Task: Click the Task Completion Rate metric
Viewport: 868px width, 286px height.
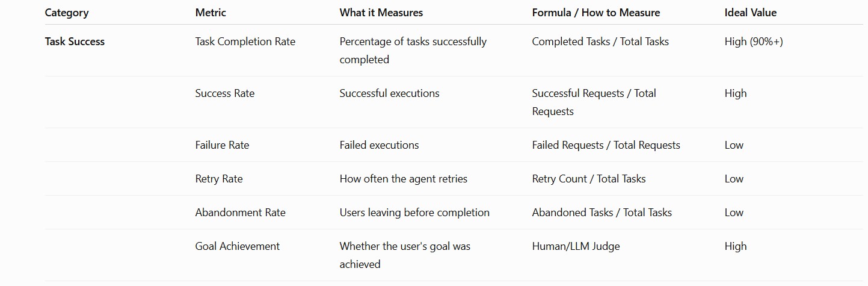Action: click(245, 42)
